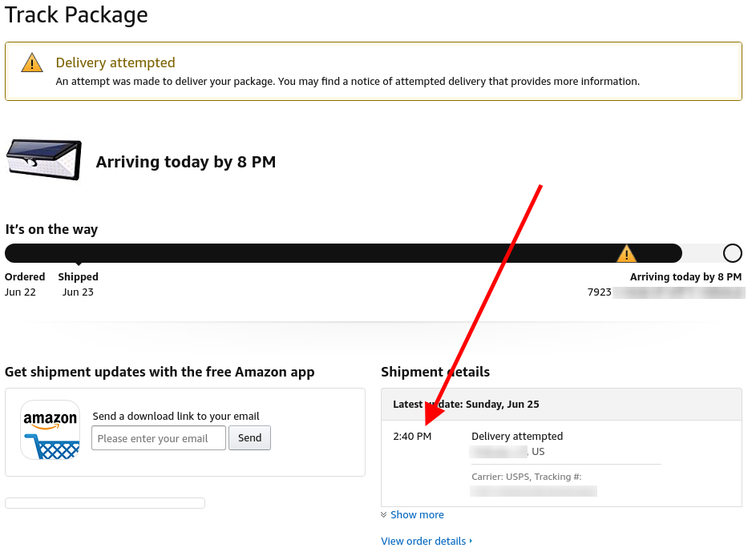Expand the View order details section
756x560 pixels.
[423, 541]
